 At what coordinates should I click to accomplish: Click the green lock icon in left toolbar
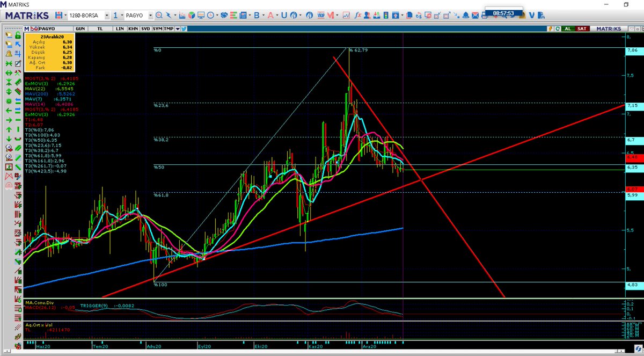18,35
